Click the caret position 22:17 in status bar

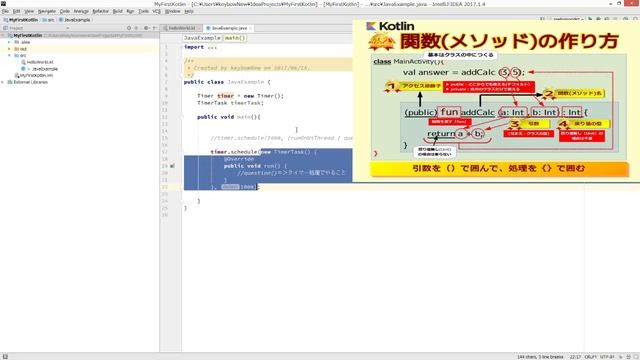tap(575, 357)
